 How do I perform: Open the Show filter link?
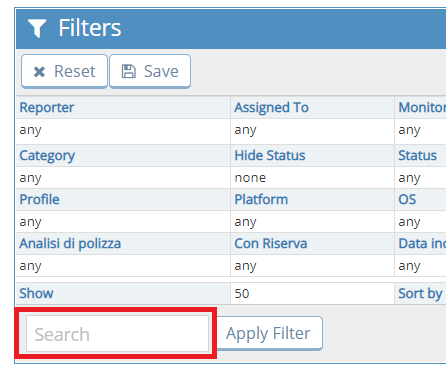(36, 293)
